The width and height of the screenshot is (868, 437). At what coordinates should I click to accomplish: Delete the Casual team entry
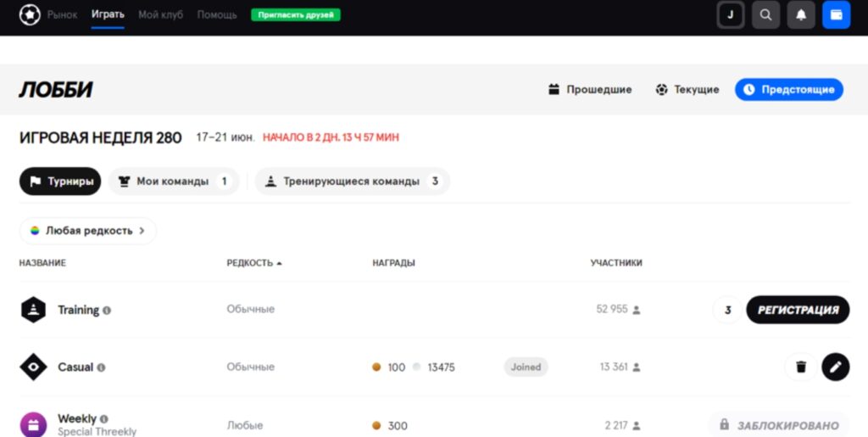click(800, 367)
